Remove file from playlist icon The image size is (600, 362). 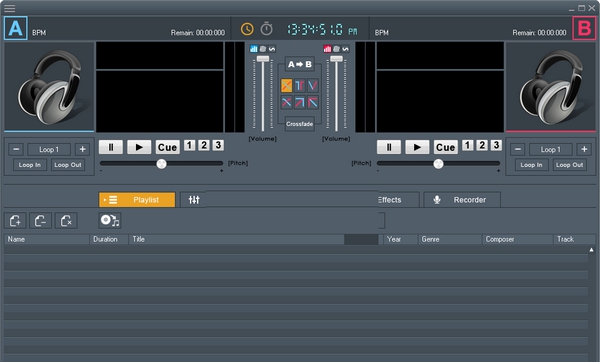pos(41,221)
